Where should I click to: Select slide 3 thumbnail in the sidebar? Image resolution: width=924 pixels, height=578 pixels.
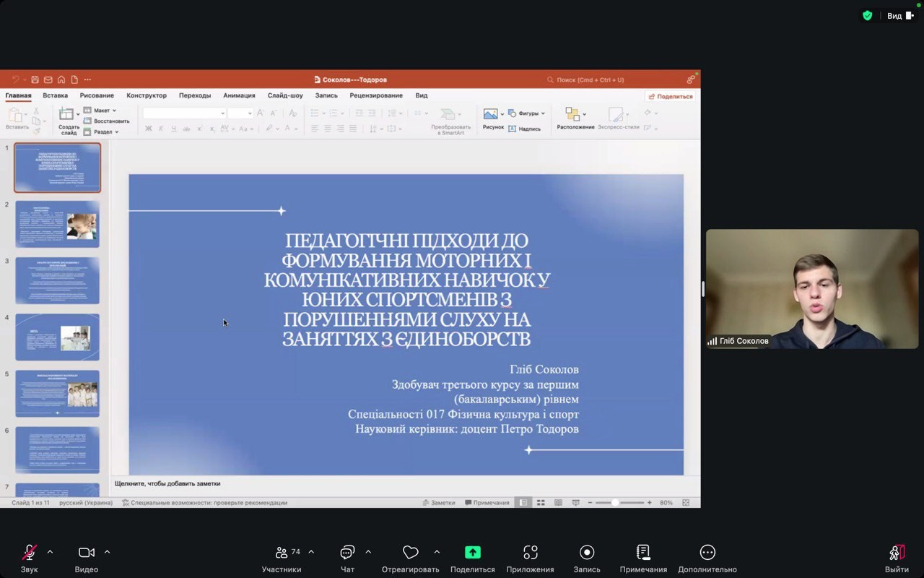click(57, 280)
